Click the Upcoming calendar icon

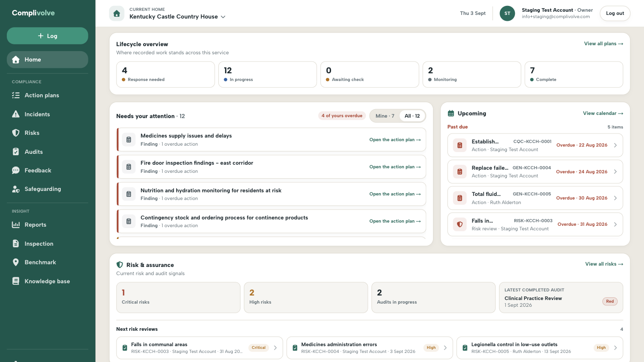451,114
